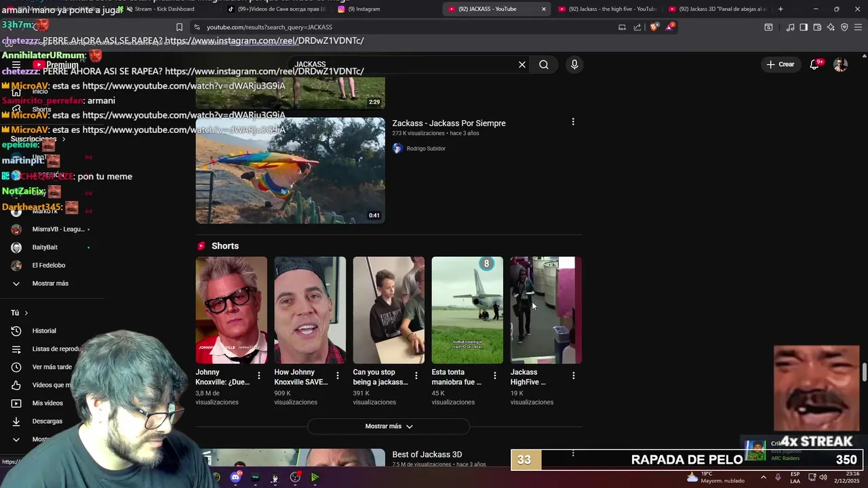
Task: Switch to Jackass - the high five tab
Action: pos(607,9)
